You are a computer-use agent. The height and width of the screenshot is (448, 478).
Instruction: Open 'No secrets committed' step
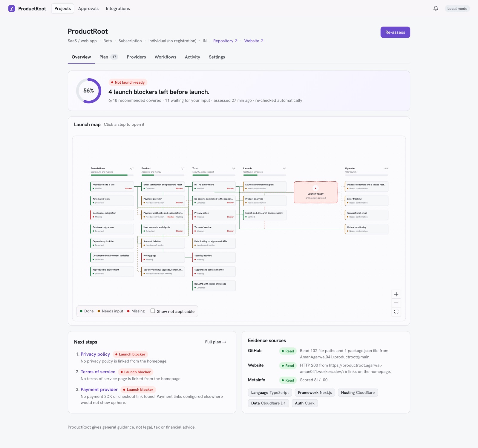pos(214,201)
